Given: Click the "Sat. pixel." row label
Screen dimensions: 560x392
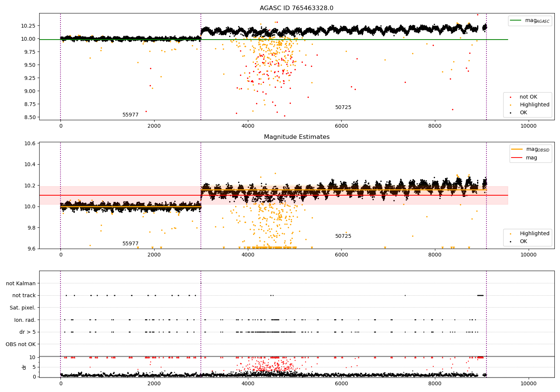Looking at the screenshot, I should coord(23,308).
